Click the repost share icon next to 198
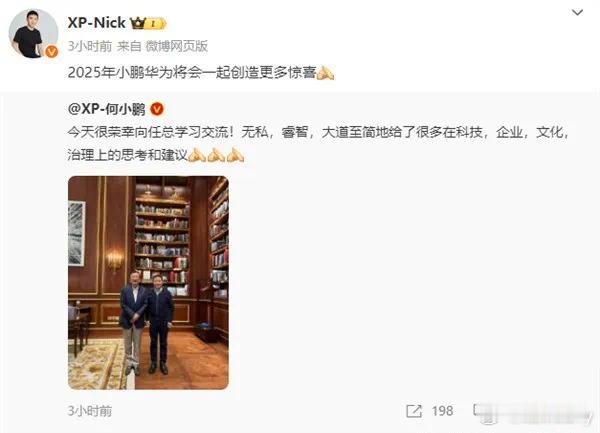This screenshot has width=600, height=433. (414, 411)
